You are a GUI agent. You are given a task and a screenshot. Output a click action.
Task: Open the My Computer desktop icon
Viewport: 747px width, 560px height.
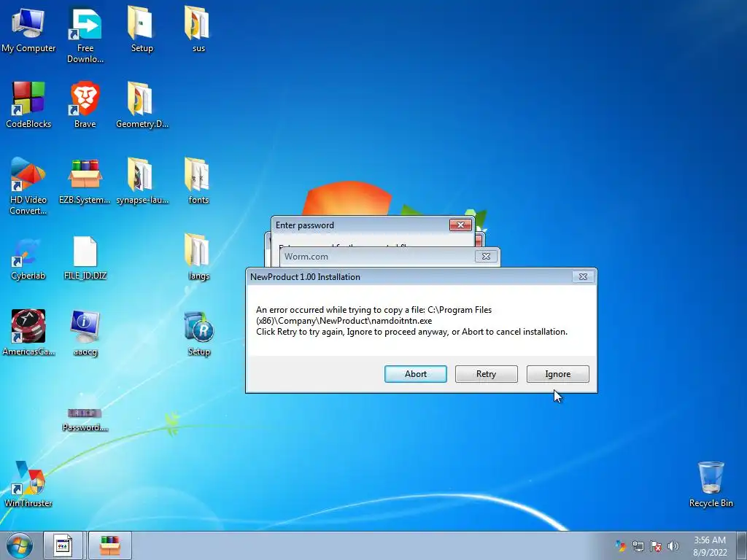pos(28,29)
